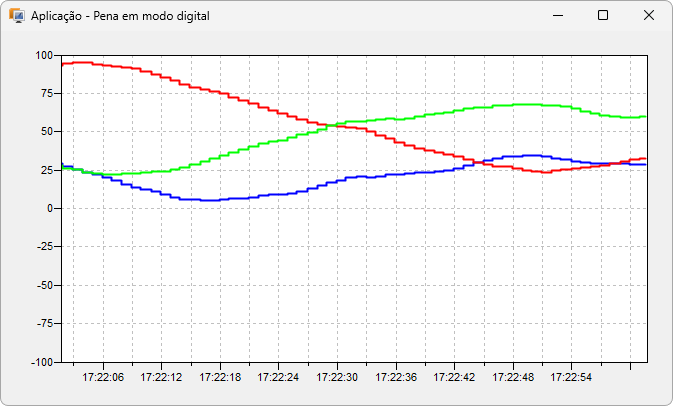Click the application icon in the title bar

[x=17, y=16]
